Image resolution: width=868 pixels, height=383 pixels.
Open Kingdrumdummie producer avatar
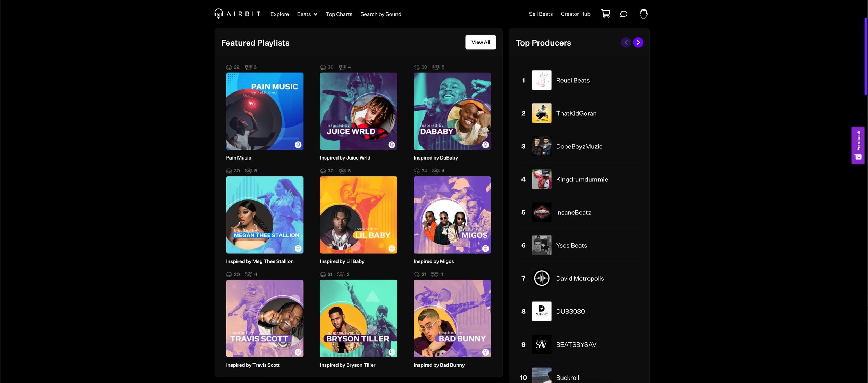[542, 179]
